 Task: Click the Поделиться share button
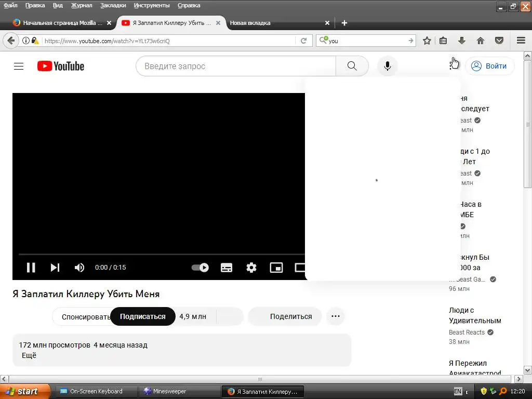[285, 316]
